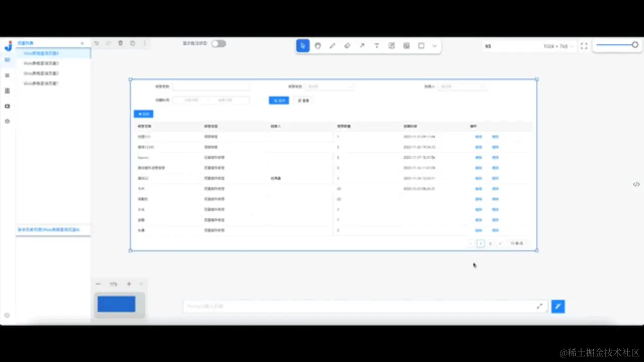Open the right filter dropdown in canvas form
This screenshot has width=644, height=362.
463,86
